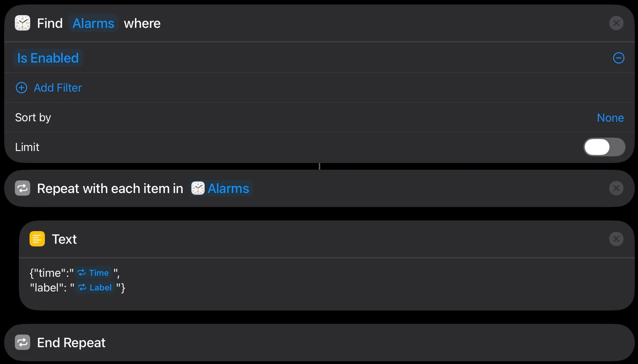Click the yellow Text action icon
The image size is (638, 364).
click(37, 239)
